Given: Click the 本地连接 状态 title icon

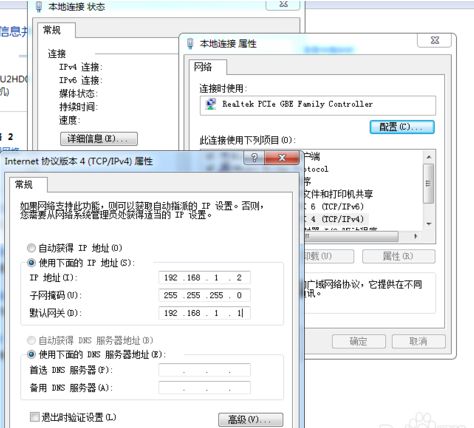Looking at the screenshot, I should click(x=39, y=7).
